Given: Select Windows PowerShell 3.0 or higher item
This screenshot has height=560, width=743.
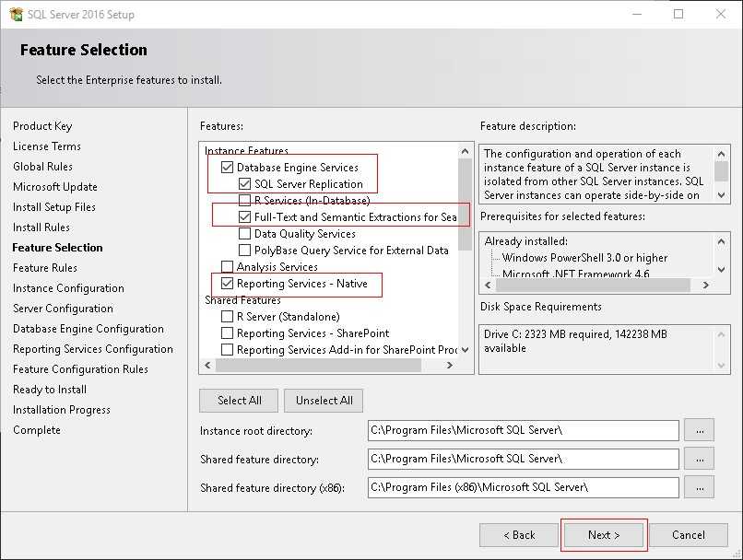Looking at the screenshot, I should pyautogui.click(x=584, y=258).
